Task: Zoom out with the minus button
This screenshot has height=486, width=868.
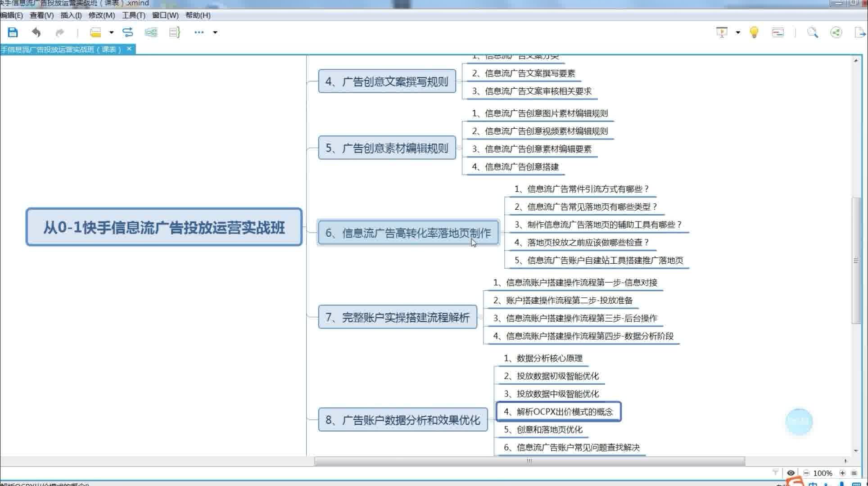Action: click(806, 473)
